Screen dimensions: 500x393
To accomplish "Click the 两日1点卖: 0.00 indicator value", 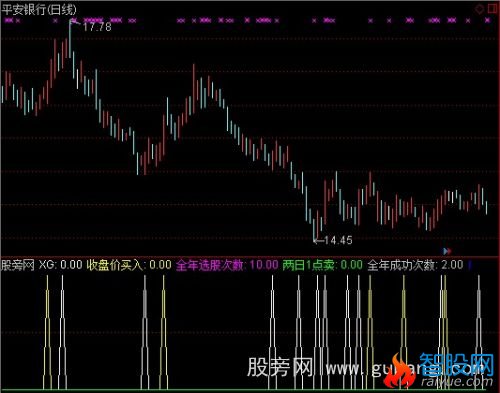I will [322, 265].
